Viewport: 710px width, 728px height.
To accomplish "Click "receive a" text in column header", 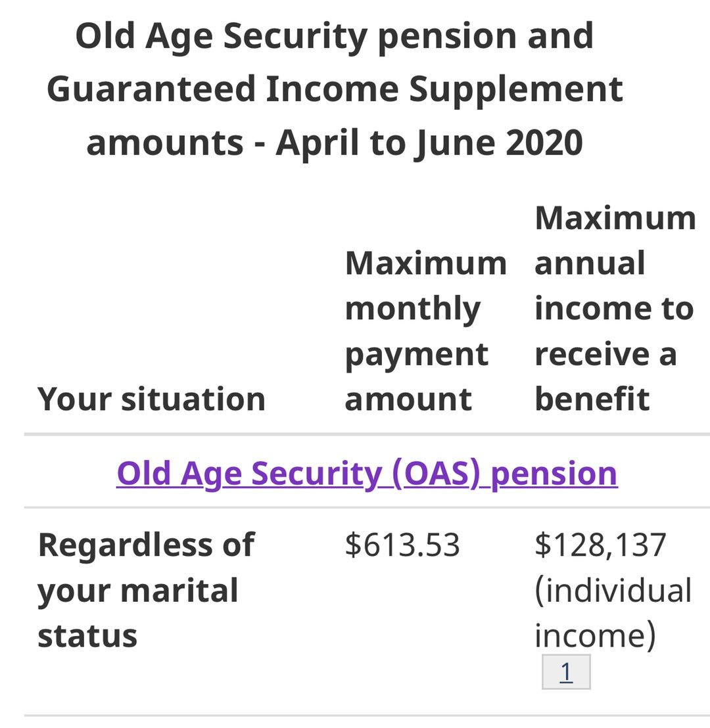I will point(605,354).
